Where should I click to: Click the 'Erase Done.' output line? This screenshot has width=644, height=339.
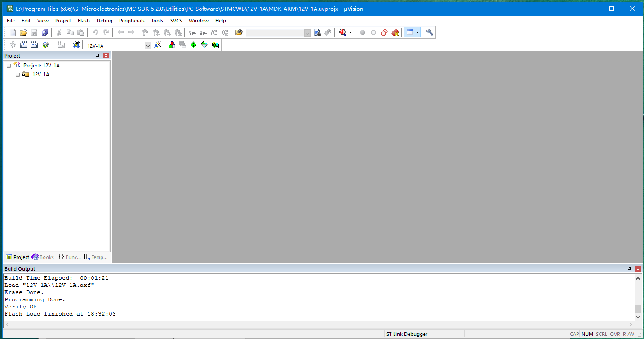click(24, 292)
